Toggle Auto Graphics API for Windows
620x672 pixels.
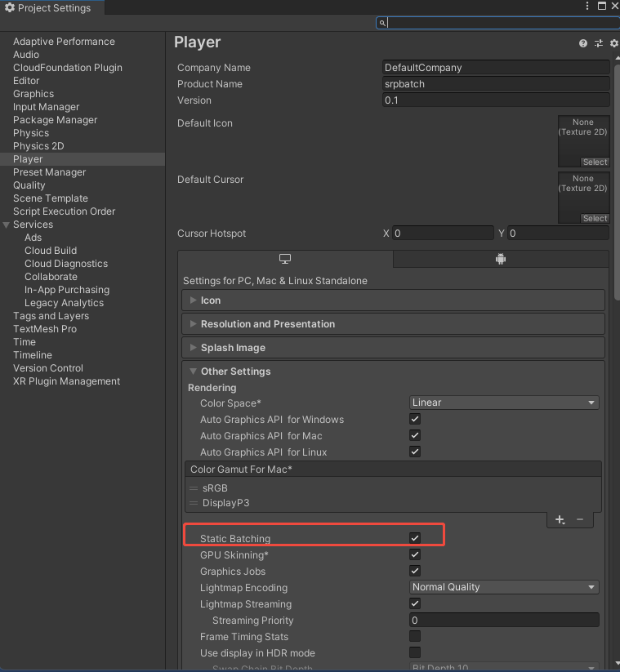pyautogui.click(x=415, y=419)
